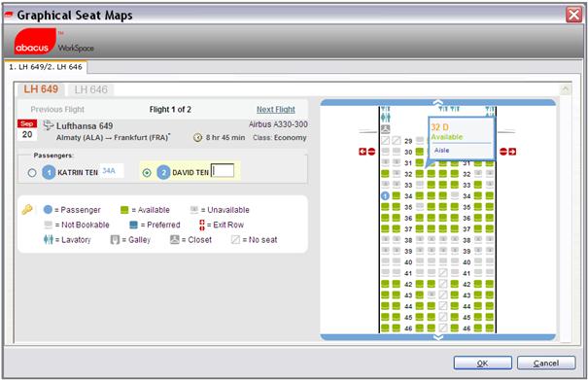Pick available right window seat 36K
This screenshot has width=588, height=380.
(x=490, y=218)
